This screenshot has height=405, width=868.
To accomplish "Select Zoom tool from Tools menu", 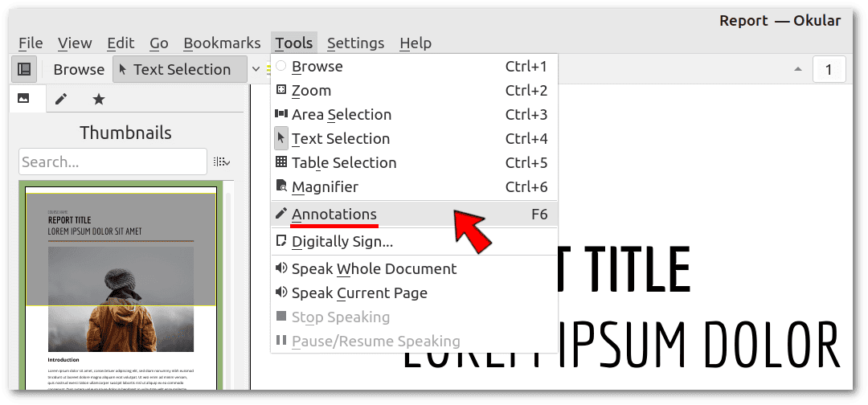I will coord(311,91).
